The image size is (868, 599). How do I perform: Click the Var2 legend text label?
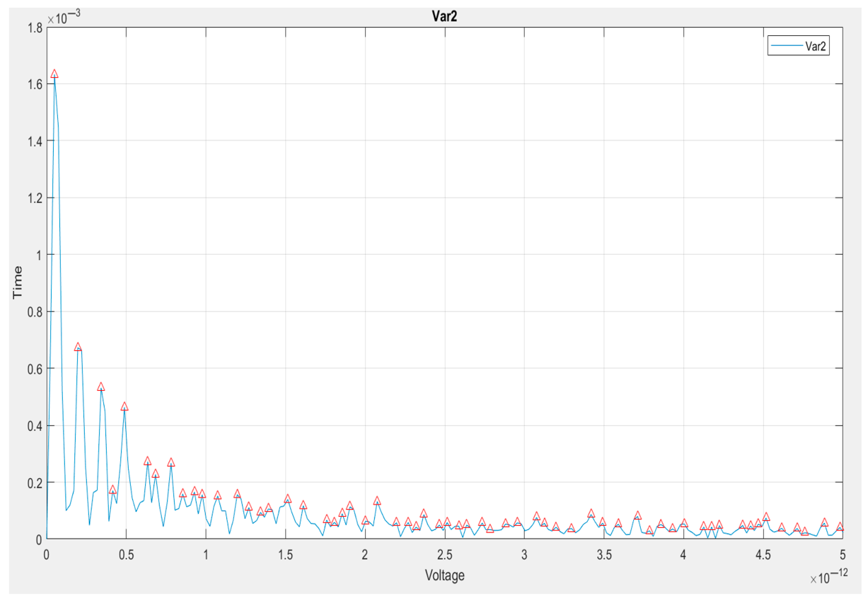[x=816, y=46]
